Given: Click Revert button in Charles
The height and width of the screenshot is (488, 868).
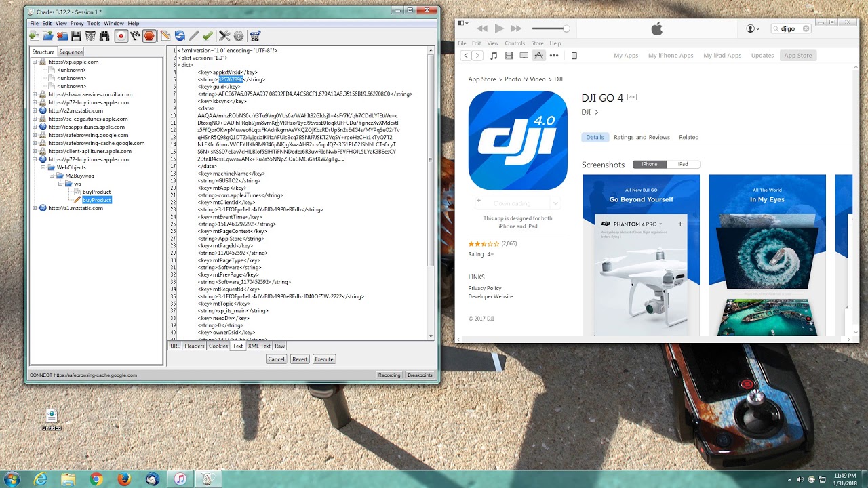Looking at the screenshot, I should pyautogui.click(x=300, y=359).
